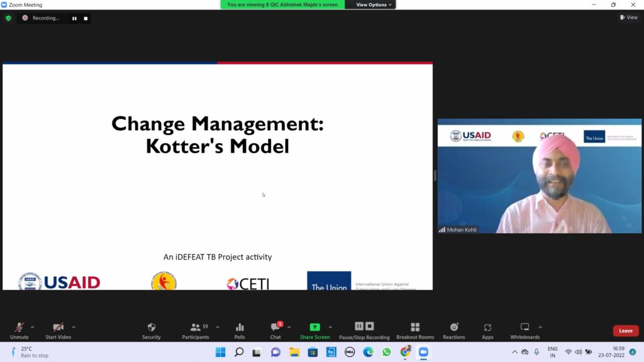This screenshot has height=362, width=644.
Task: Expand Share Screen options arrow
Action: (330, 327)
